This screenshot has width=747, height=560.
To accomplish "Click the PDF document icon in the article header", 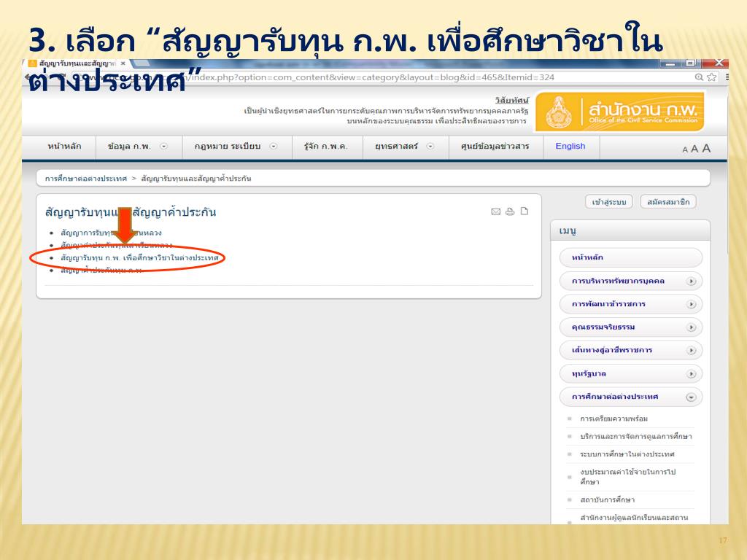I will (525, 211).
